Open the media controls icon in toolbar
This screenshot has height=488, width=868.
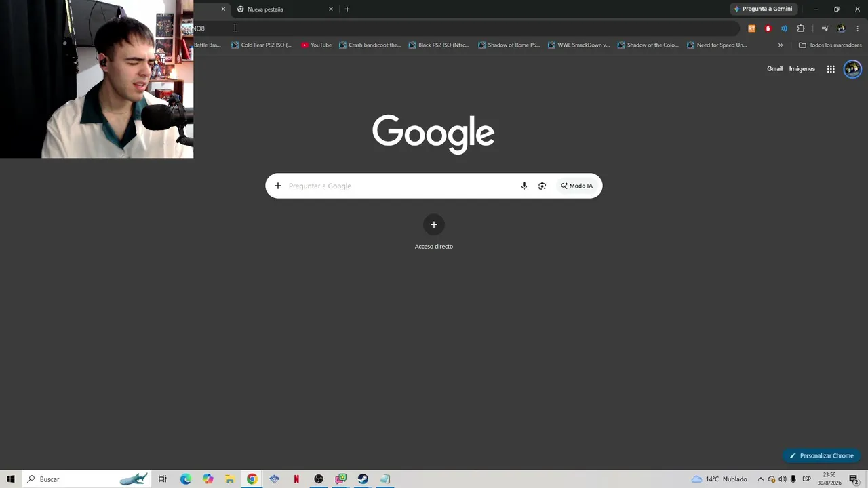[x=825, y=28]
